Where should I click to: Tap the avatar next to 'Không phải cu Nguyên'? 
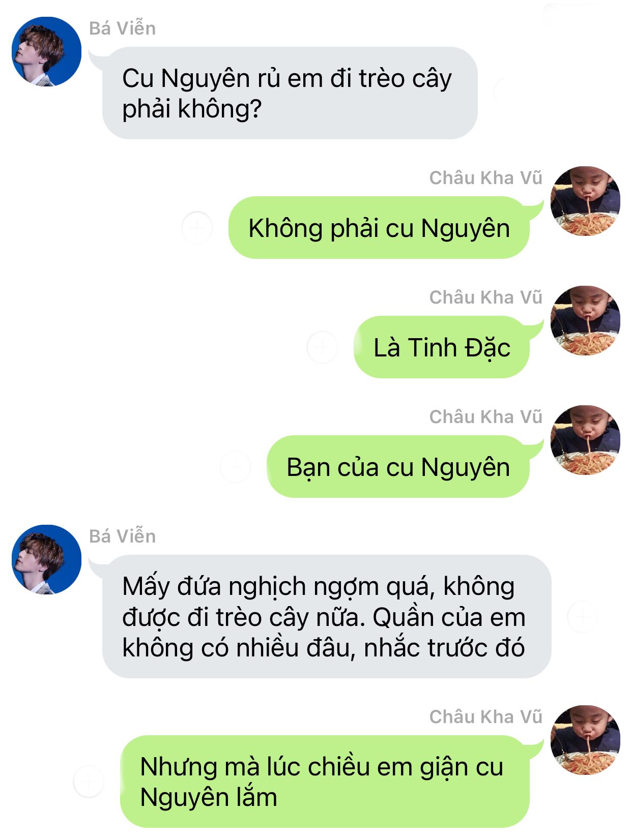(585, 201)
